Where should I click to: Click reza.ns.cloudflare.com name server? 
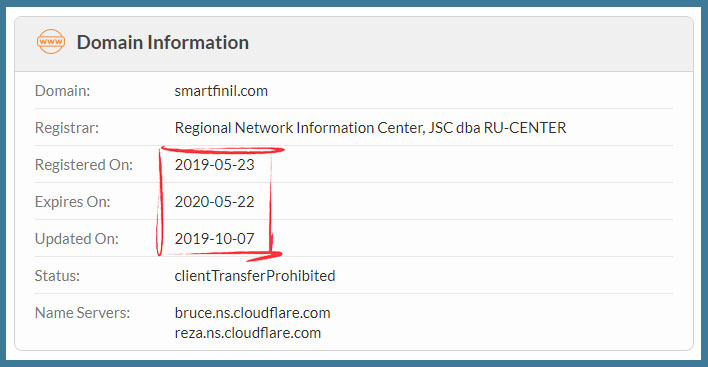[x=248, y=333]
